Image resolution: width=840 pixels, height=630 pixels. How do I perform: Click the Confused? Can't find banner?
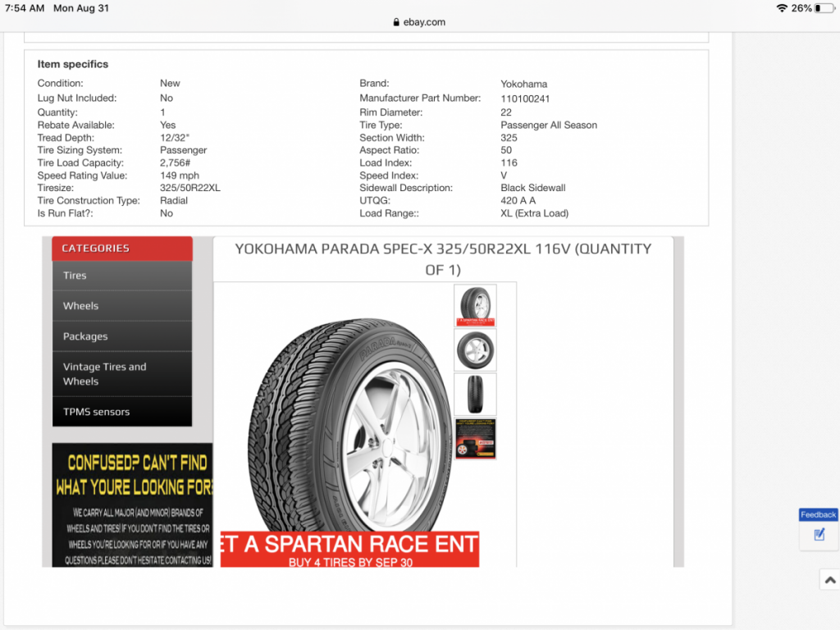point(133,504)
